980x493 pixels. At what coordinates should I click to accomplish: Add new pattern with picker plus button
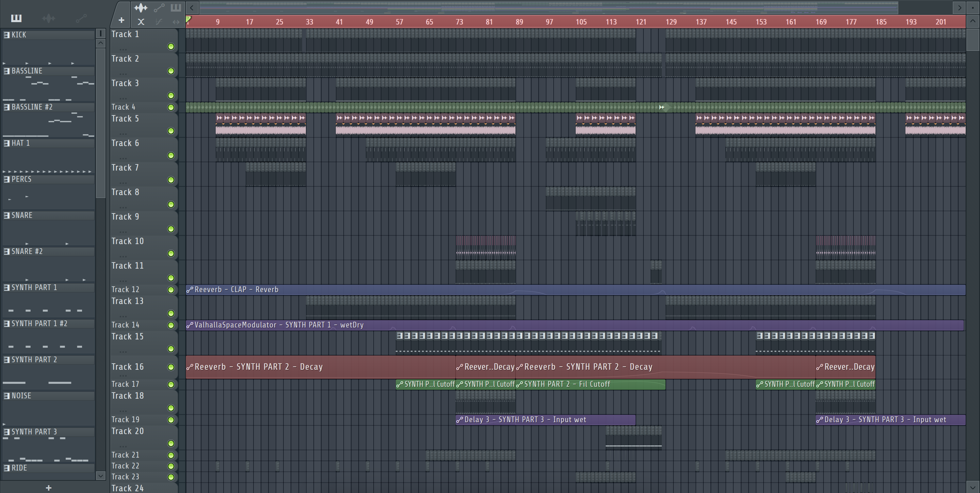click(x=48, y=488)
